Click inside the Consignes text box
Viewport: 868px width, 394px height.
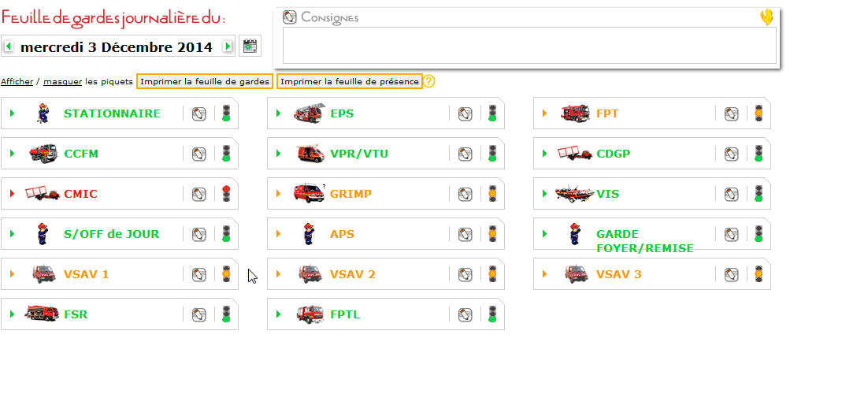click(x=529, y=46)
